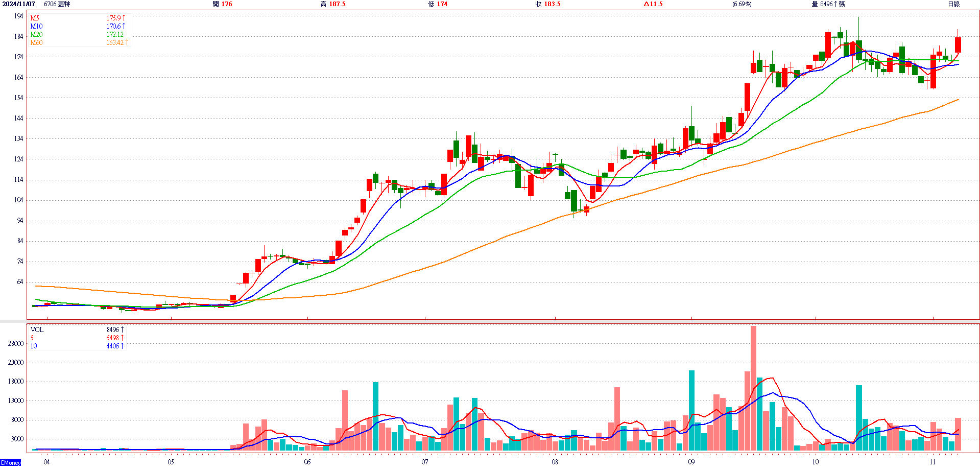
Task: Click the M5 moving average legend
Action: (35, 18)
